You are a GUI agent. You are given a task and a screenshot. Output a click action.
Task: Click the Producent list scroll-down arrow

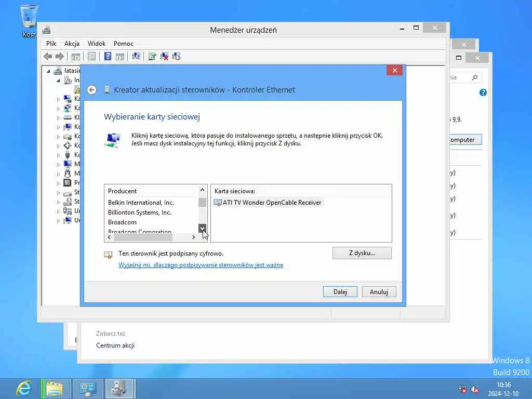click(x=202, y=229)
